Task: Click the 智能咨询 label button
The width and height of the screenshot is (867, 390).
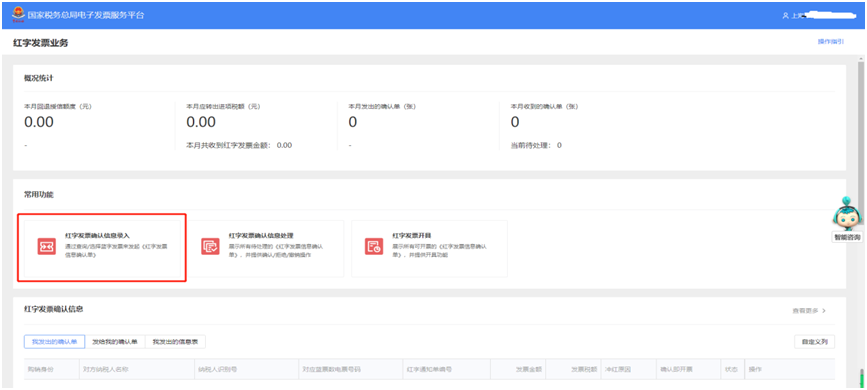Action: click(847, 237)
